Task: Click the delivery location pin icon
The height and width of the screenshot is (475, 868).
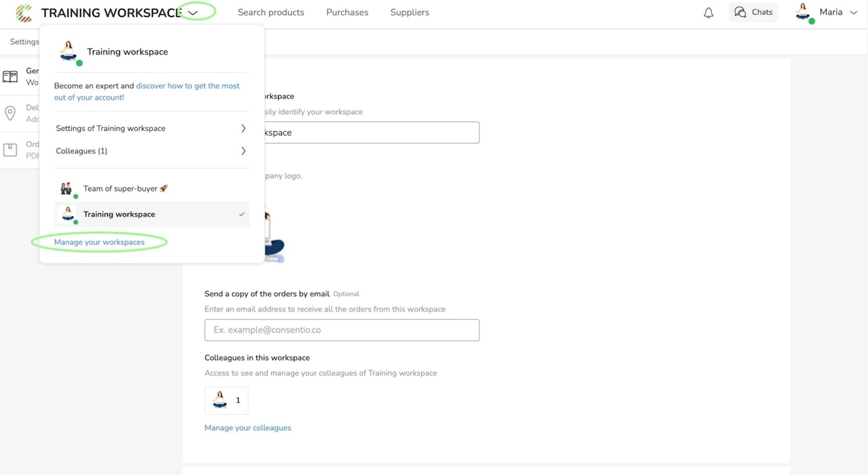Action: pos(10,113)
